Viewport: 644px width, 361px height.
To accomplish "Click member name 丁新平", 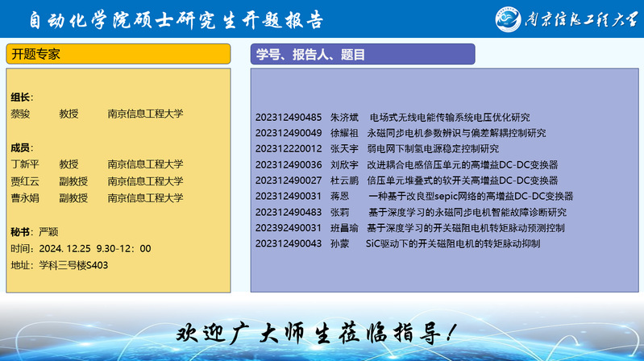I will (x=25, y=164).
